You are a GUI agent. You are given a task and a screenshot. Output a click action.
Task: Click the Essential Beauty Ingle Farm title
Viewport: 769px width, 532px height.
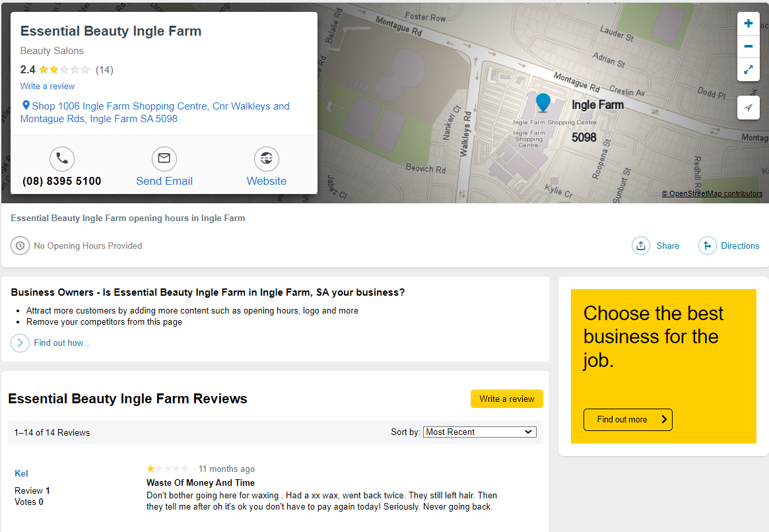[x=111, y=31]
